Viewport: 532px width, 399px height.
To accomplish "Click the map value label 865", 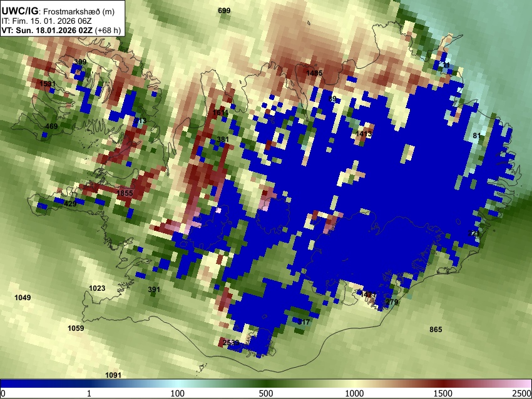I will click(x=436, y=330).
